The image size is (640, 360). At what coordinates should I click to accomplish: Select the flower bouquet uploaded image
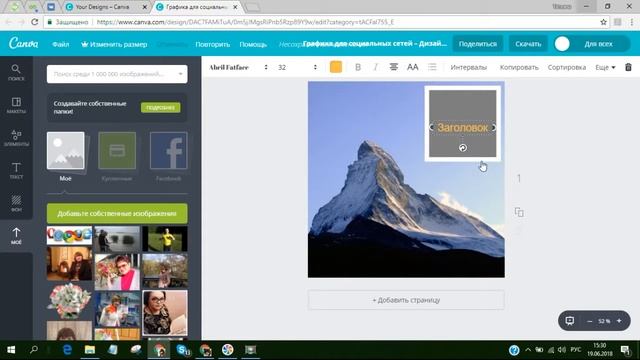point(69,301)
